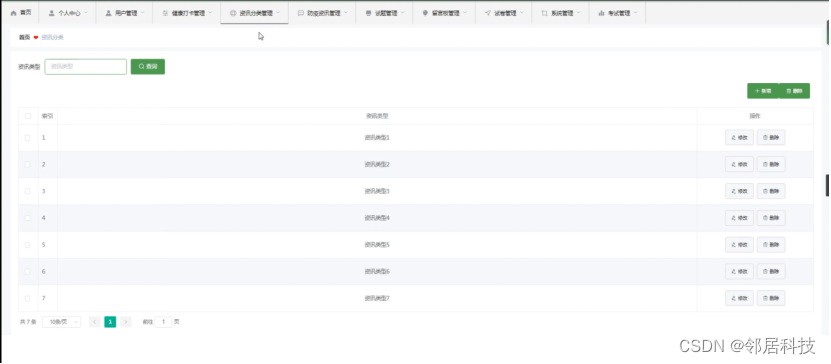Click table cell text 资讯类型7

pos(377,298)
